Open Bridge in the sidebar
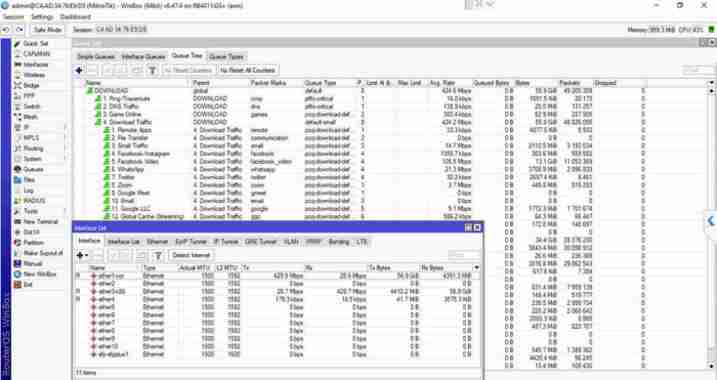This screenshot has width=717, height=380. click(31, 86)
